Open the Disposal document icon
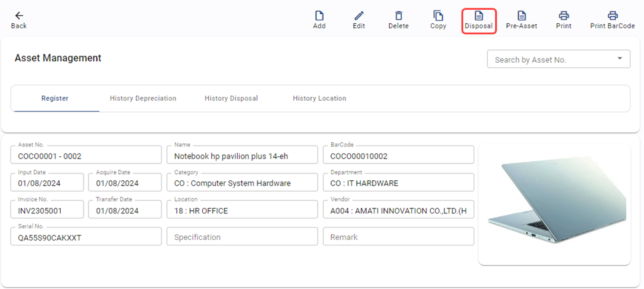This screenshot has height=289, width=644. tap(479, 16)
